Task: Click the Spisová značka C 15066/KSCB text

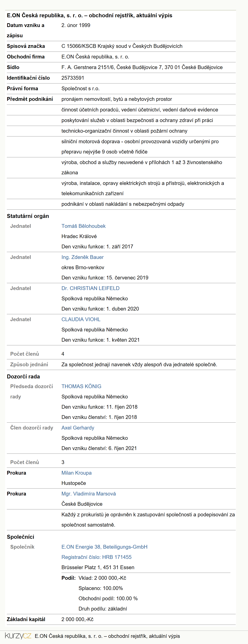Action: click(122, 46)
